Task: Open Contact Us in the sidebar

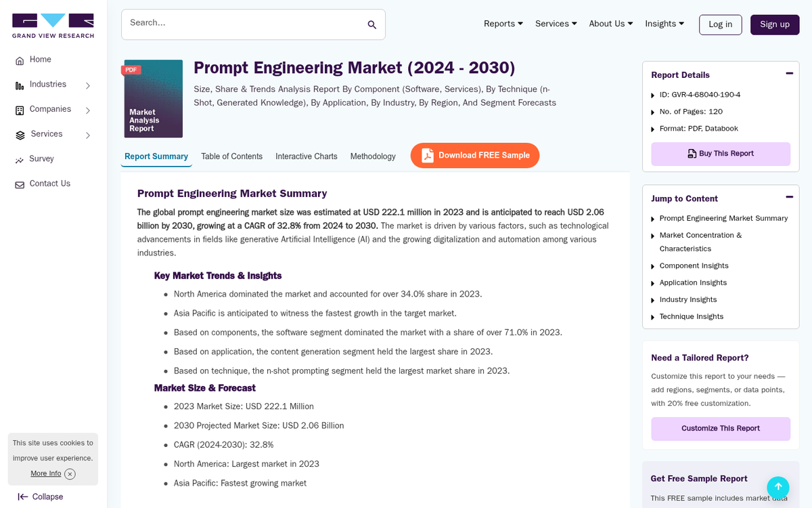Action: click(50, 184)
